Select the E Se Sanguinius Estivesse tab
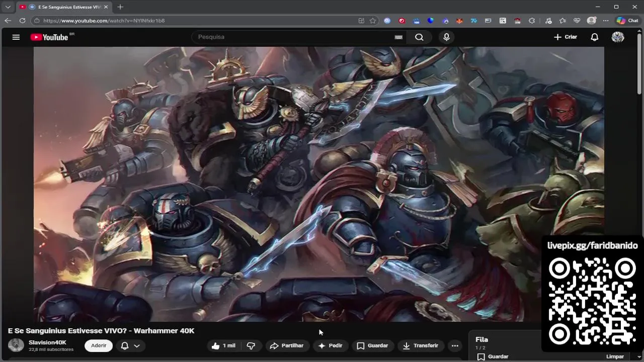Image resolution: width=644 pixels, height=362 pixels. click(x=63, y=7)
